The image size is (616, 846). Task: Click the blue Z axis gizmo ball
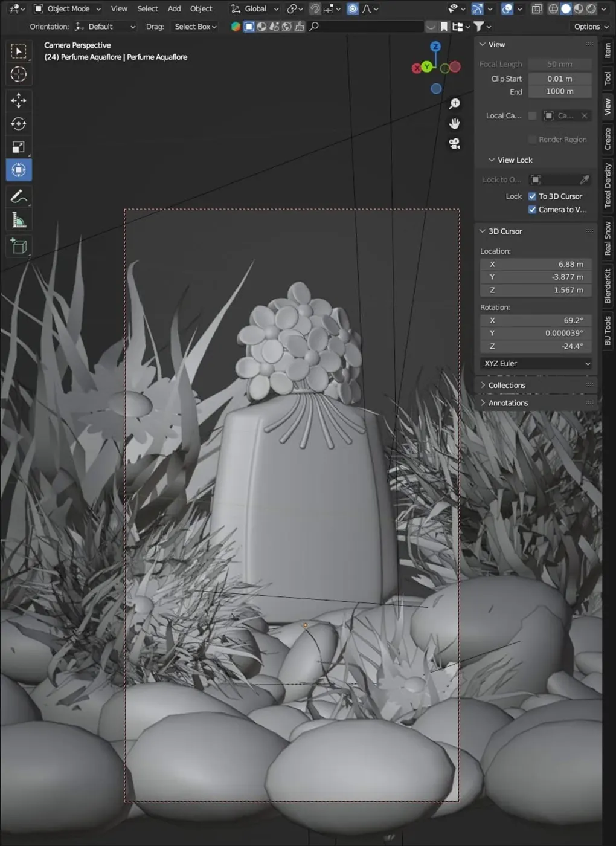pos(435,47)
